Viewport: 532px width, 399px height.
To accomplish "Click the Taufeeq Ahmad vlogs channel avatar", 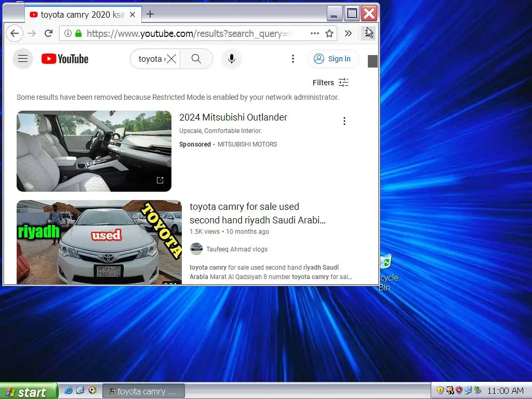I will [x=196, y=249].
